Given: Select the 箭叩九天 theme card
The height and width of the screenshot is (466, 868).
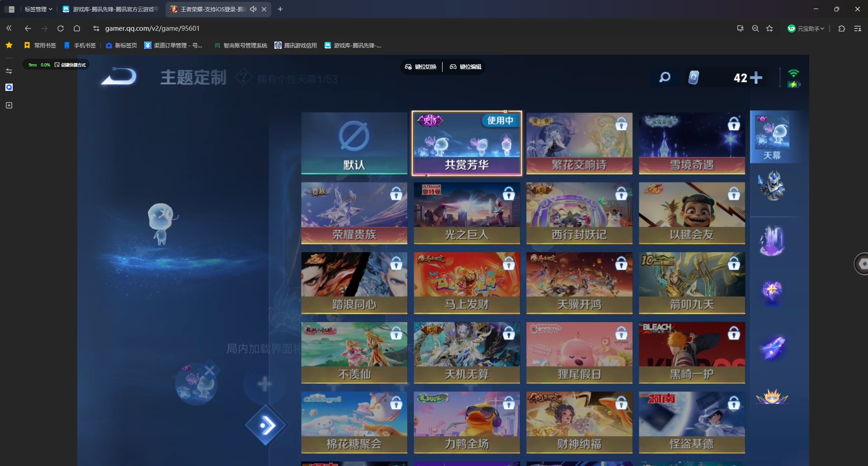Looking at the screenshot, I should (x=692, y=283).
